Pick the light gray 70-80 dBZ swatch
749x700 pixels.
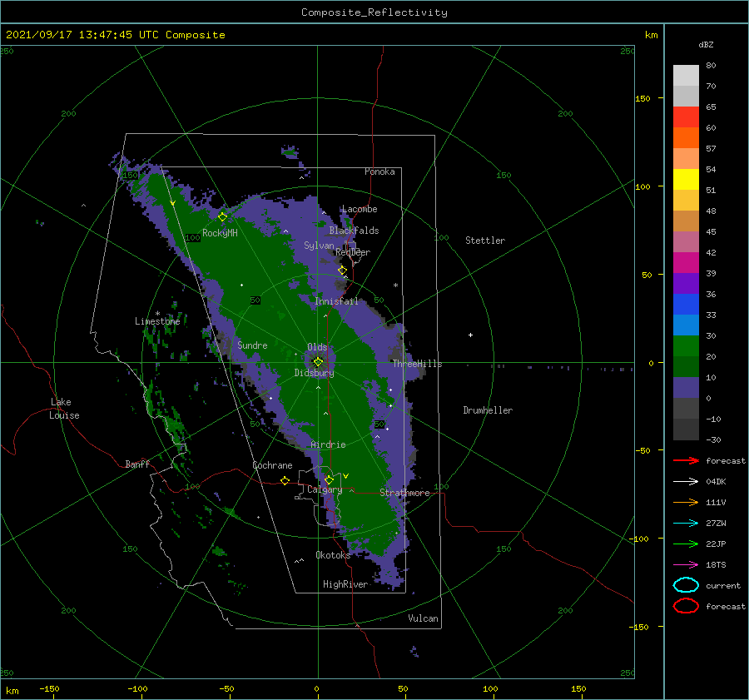coord(686,76)
